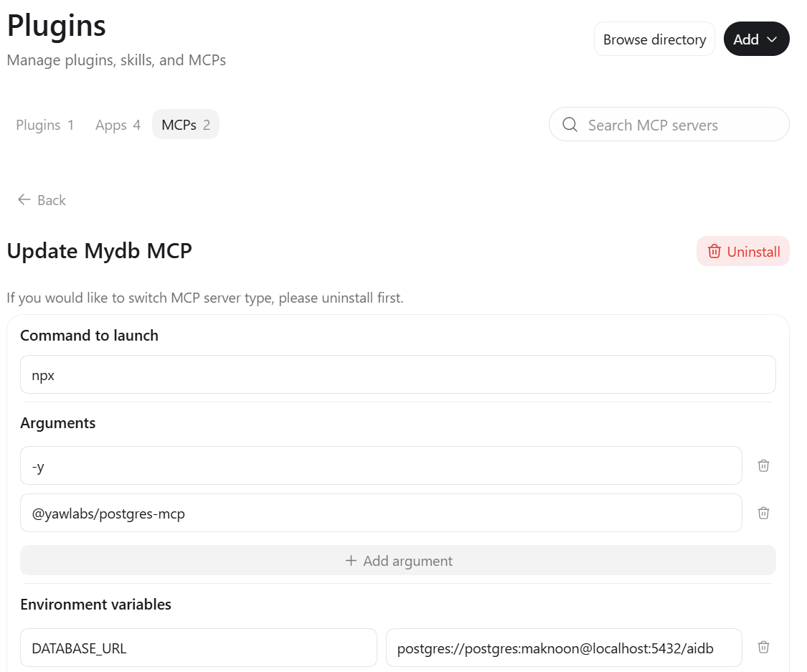Click the Add argument button
Screen dimensions: 807x672
tap(398, 561)
